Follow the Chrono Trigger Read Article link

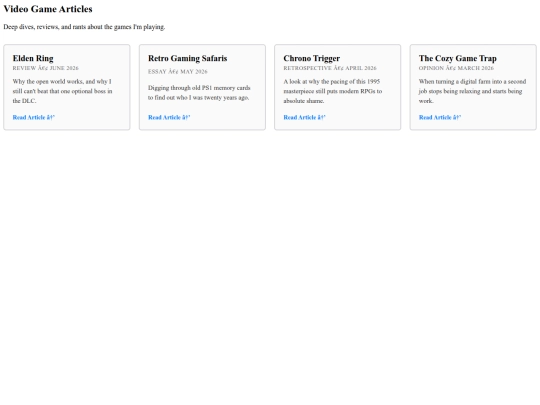[304, 117]
